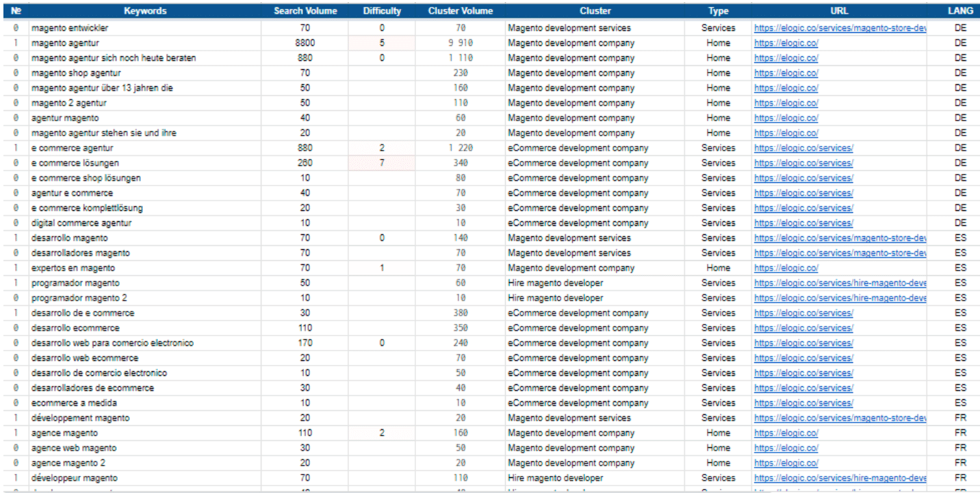The width and height of the screenshot is (980, 493).
Task: Open the URL link in the 'magento entwickler' row
Action: tap(840, 28)
